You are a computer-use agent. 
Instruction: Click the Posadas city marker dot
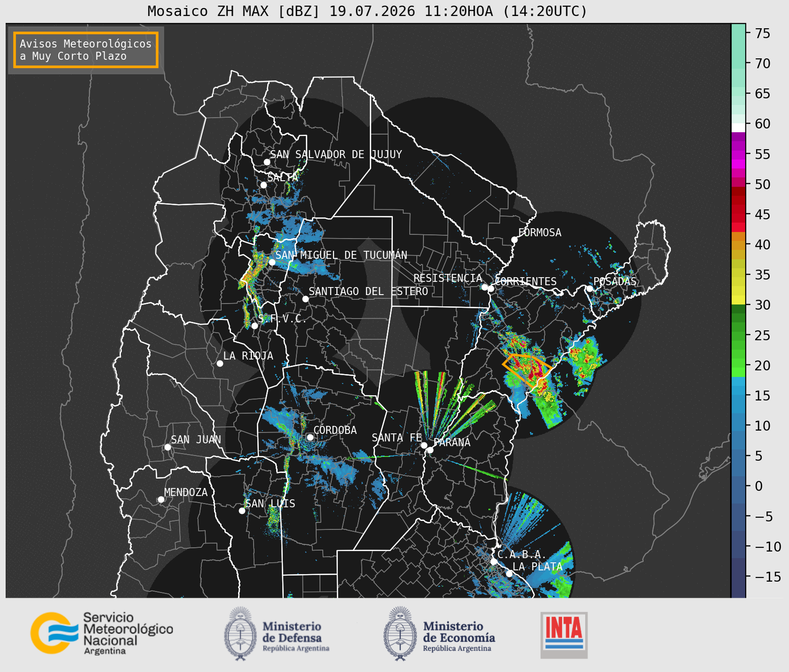point(590,288)
